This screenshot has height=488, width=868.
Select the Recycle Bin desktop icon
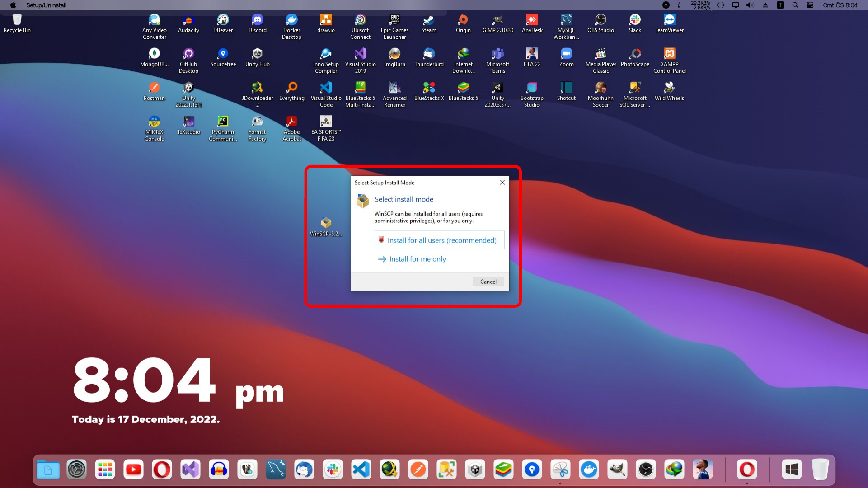click(x=17, y=23)
